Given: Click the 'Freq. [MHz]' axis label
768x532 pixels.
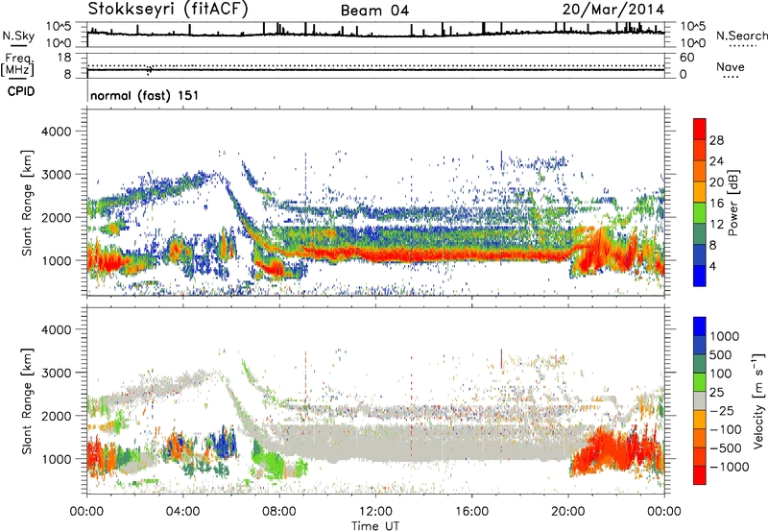Looking at the screenshot, I should pyautogui.click(x=17, y=65).
